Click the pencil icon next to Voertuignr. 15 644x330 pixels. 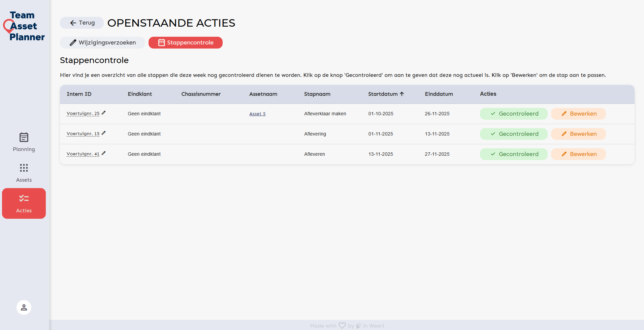[x=103, y=133]
